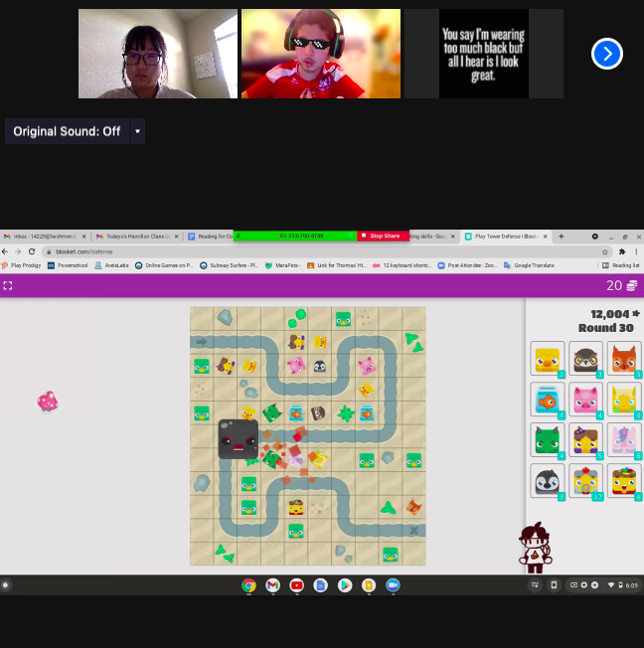
Task: Open the Reading list
Action: (621, 265)
